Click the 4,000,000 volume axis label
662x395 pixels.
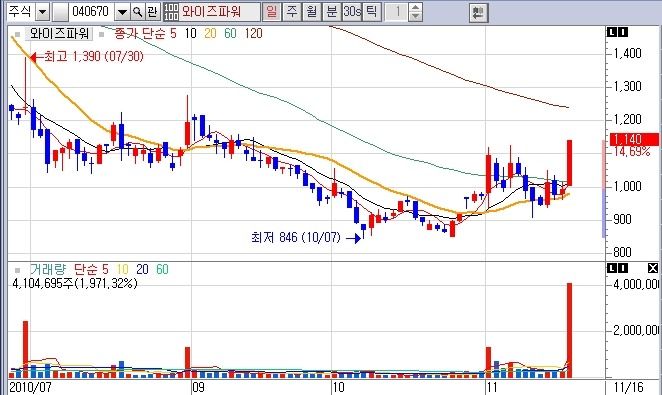pyautogui.click(x=636, y=284)
